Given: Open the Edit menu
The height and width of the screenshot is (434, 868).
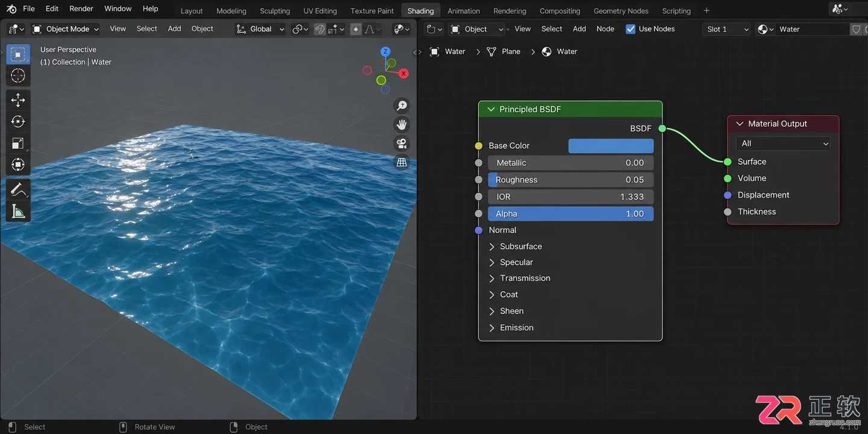Looking at the screenshot, I should click(52, 8).
